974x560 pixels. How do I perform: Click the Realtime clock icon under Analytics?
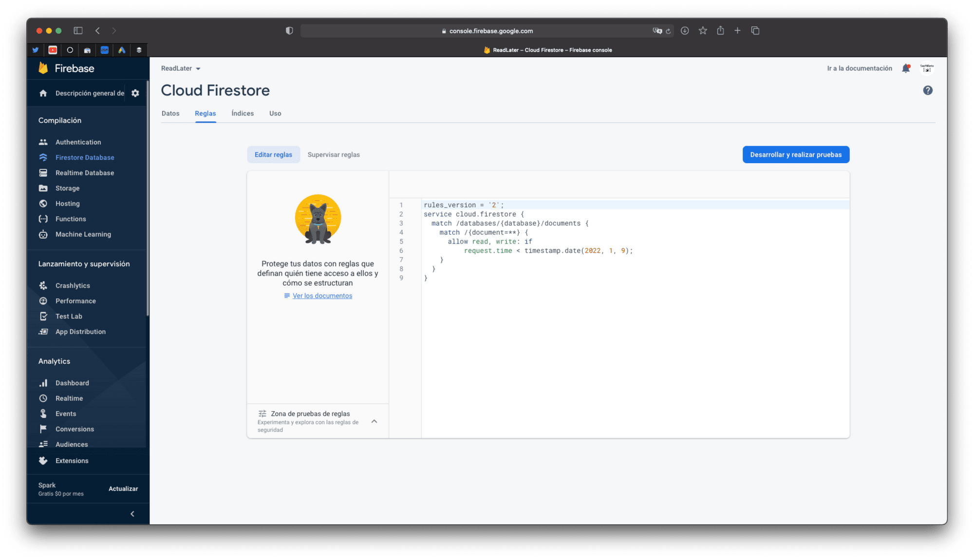tap(43, 398)
